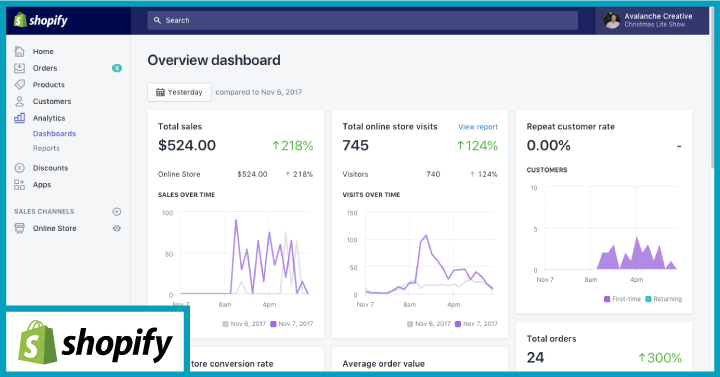Click the Nov 6, 2017 legend swatch in sales chart

click(x=225, y=324)
